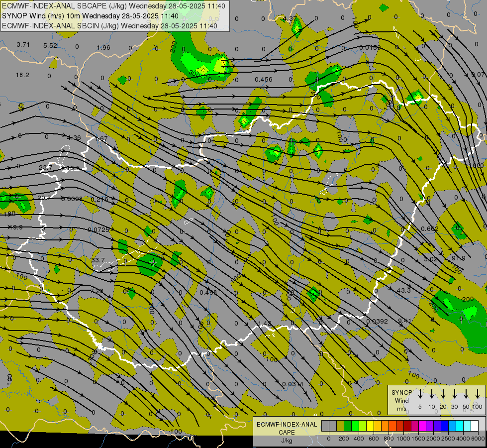Image resolution: width=487 pixels, height=448 pixels.
Task: Click the map value 0.0392
Action: (377, 322)
